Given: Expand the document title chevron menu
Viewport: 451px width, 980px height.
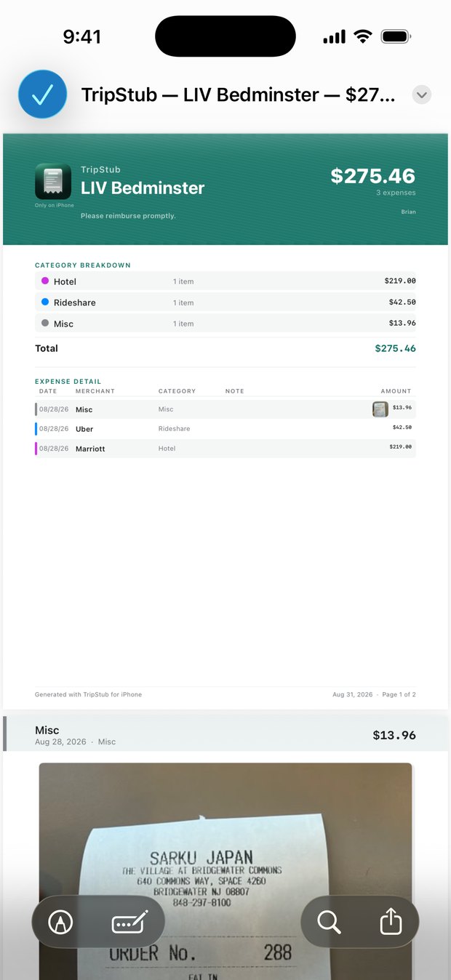Looking at the screenshot, I should tap(421, 95).
